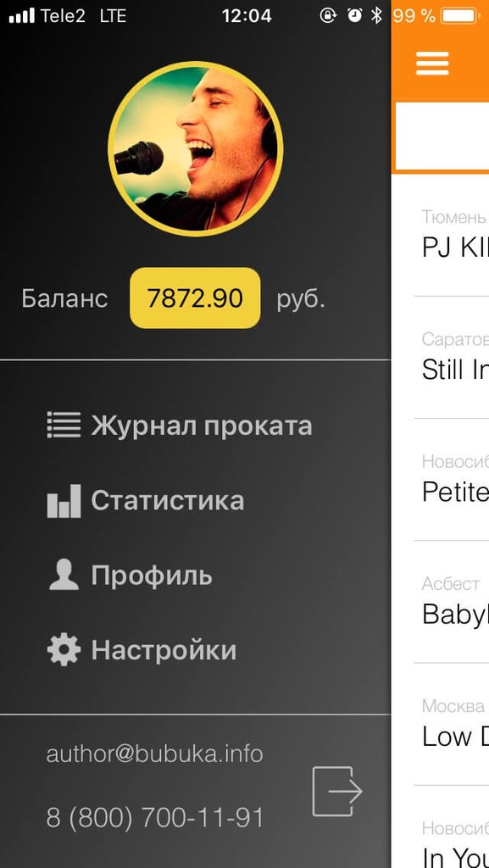Open Статистика menu item
The image size is (489, 868).
[146, 500]
